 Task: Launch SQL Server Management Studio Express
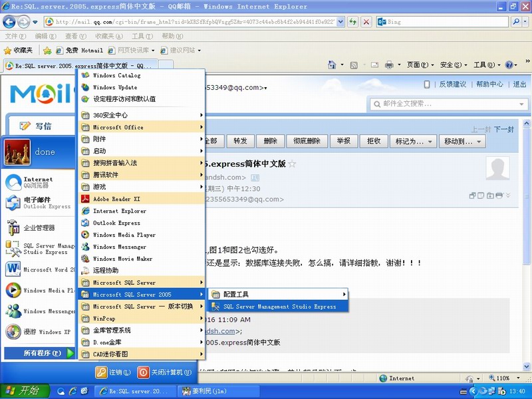(x=279, y=307)
